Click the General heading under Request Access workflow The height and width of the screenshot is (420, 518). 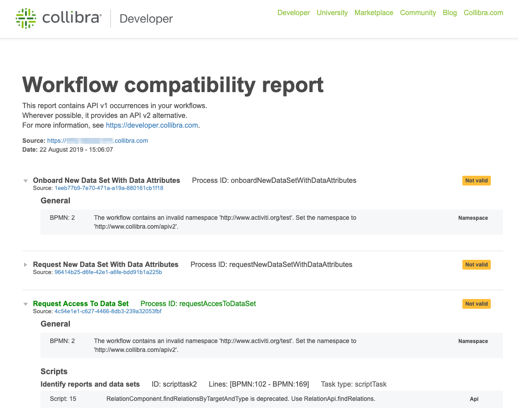coord(56,324)
